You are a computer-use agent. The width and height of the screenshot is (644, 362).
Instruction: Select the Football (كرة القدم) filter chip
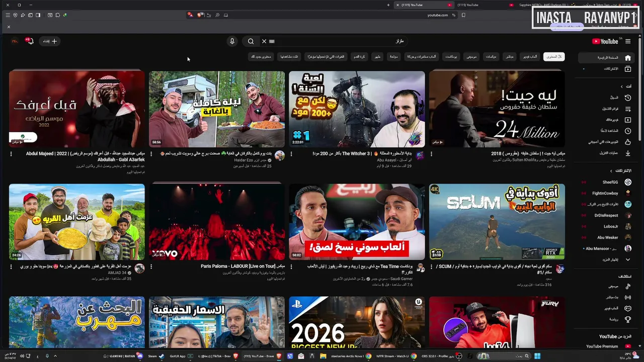[359, 56]
